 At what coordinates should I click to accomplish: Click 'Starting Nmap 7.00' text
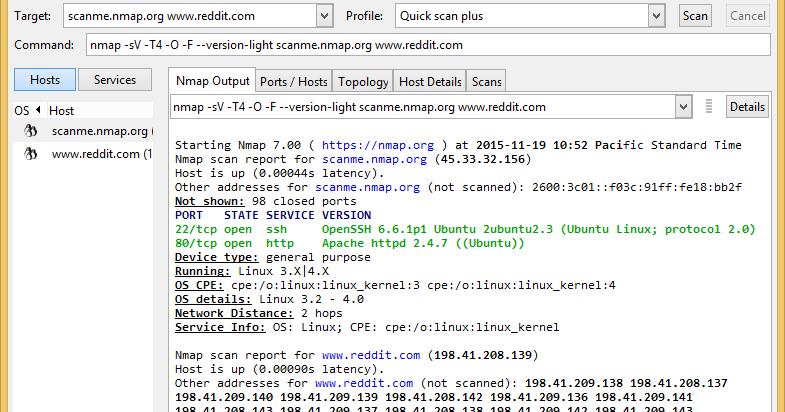click(238, 145)
